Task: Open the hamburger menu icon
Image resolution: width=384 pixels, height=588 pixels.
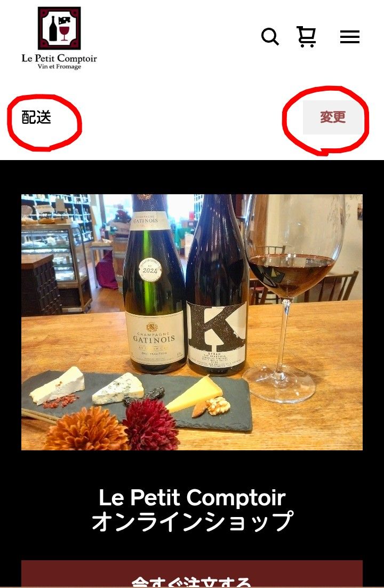Action: click(350, 37)
